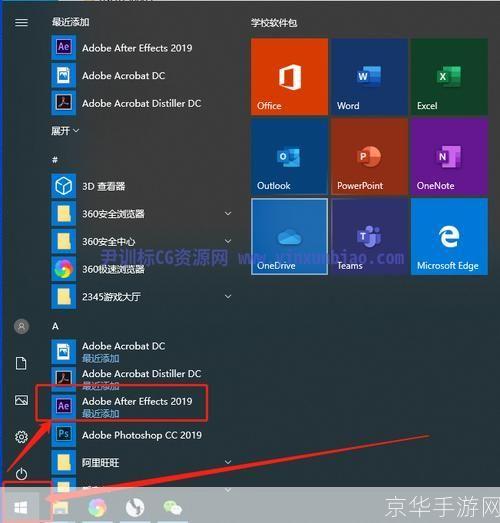Open the Office tile
The width and height of the screenshot is (500, 523).
click(x=289, y=76)
